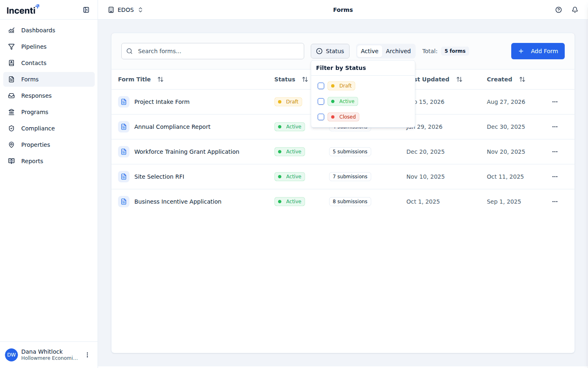This screenshot has height=368, width=588.
Task: Click the 5 forms total badge
Action: tap(455, 51)
